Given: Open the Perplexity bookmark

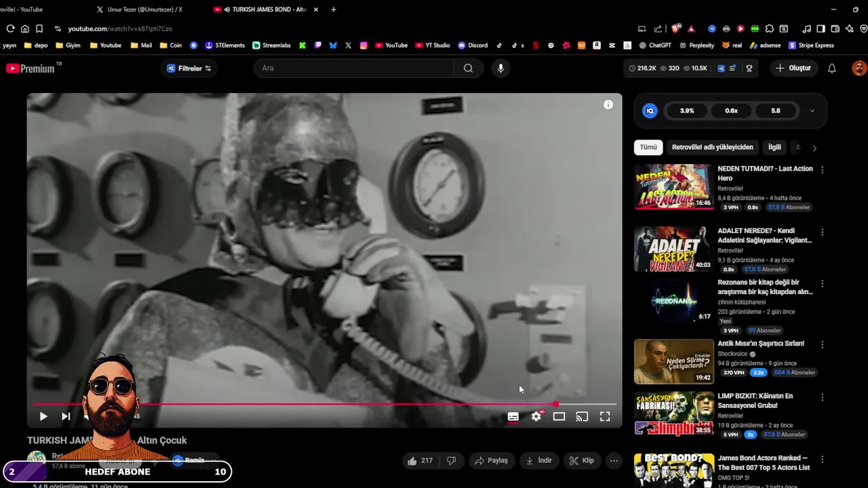Looking at the screenshot, I should coord(696,45).
